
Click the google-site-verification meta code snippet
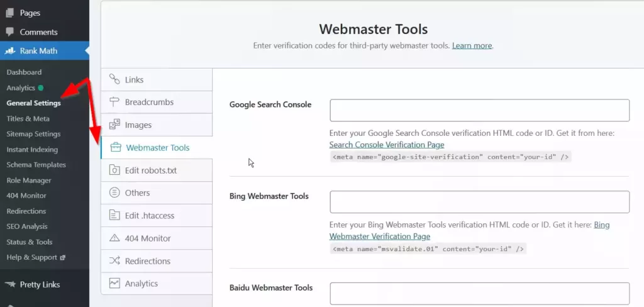450,157
